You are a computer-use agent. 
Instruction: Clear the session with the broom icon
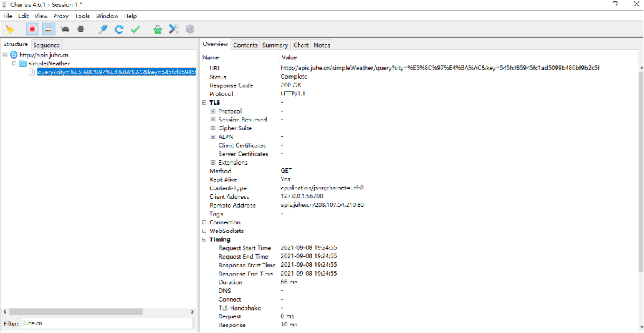click(10, 29)
